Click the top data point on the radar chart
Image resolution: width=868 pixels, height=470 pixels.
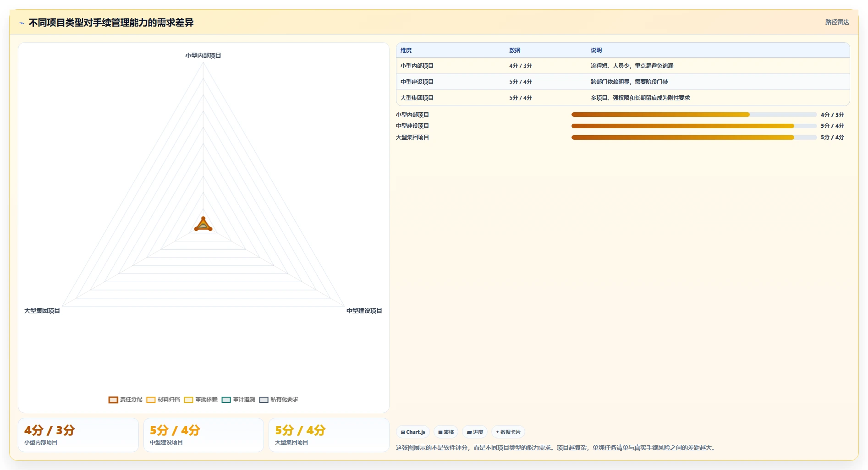click(203, 219)
